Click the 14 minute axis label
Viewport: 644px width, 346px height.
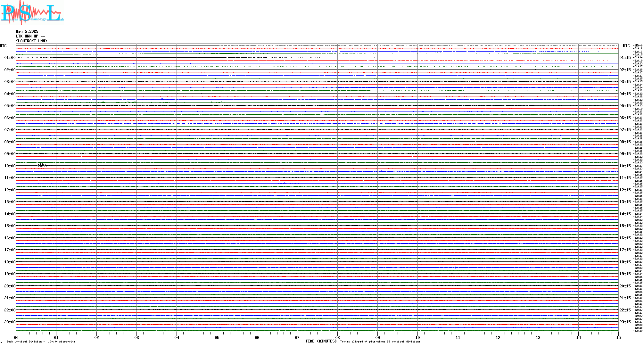(x=578, y=337)
